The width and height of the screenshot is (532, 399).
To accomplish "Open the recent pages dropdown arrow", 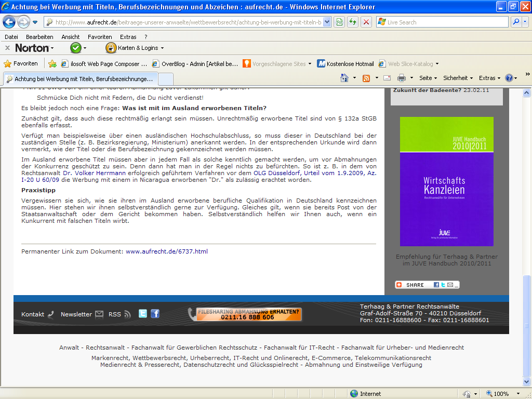I will pyautogui.click(x=35, y=22).
